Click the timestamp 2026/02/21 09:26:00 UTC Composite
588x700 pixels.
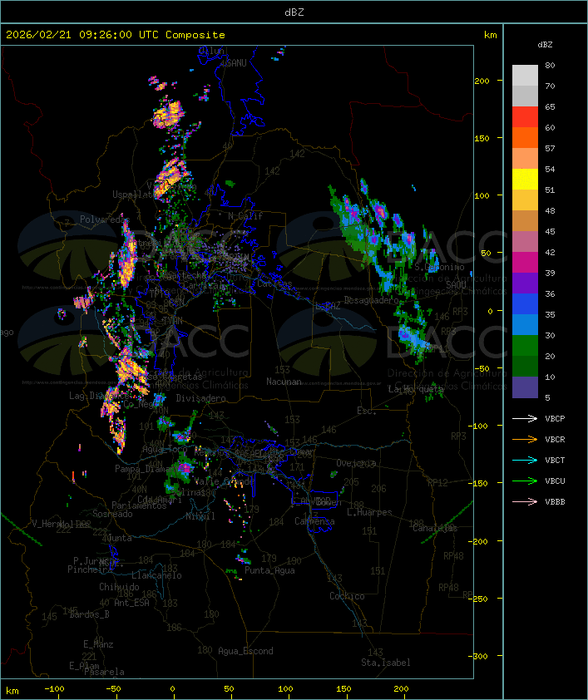click(116, 34)
